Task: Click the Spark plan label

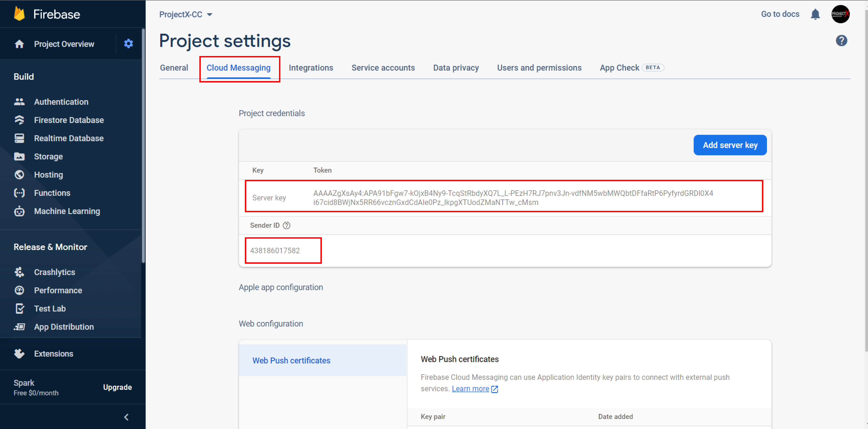Action: [x=24, y=383]
